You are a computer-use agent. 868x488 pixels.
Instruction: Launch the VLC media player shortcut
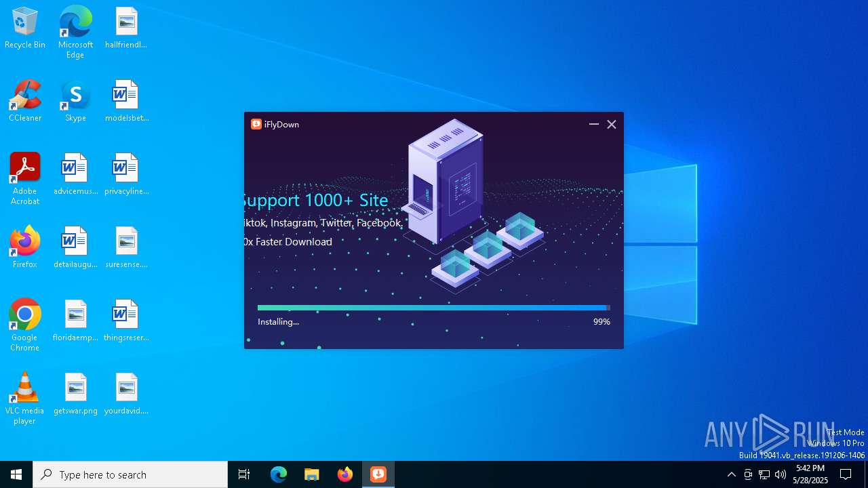point(25,399)
